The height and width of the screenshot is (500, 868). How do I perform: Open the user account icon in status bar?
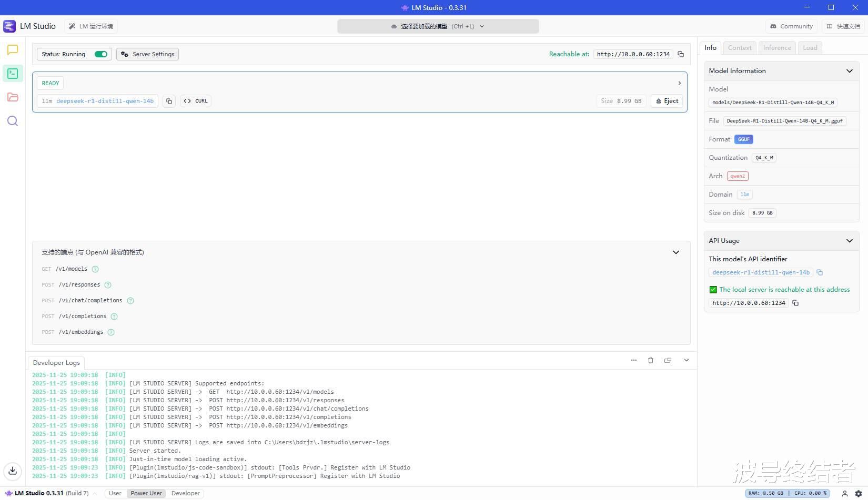pyautogui.click(x=845, y=494)
